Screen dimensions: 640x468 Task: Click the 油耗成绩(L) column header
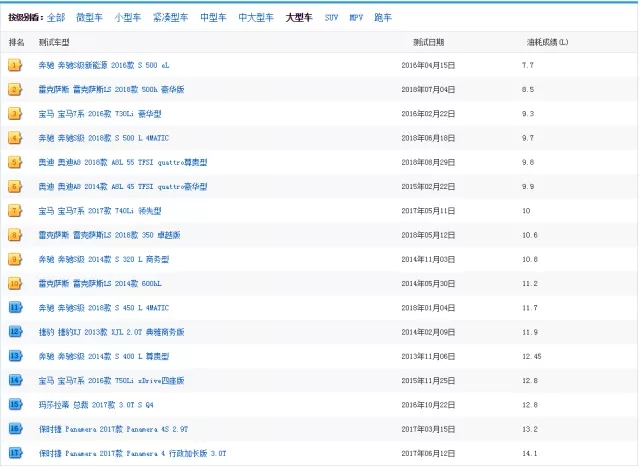(547, 42)
